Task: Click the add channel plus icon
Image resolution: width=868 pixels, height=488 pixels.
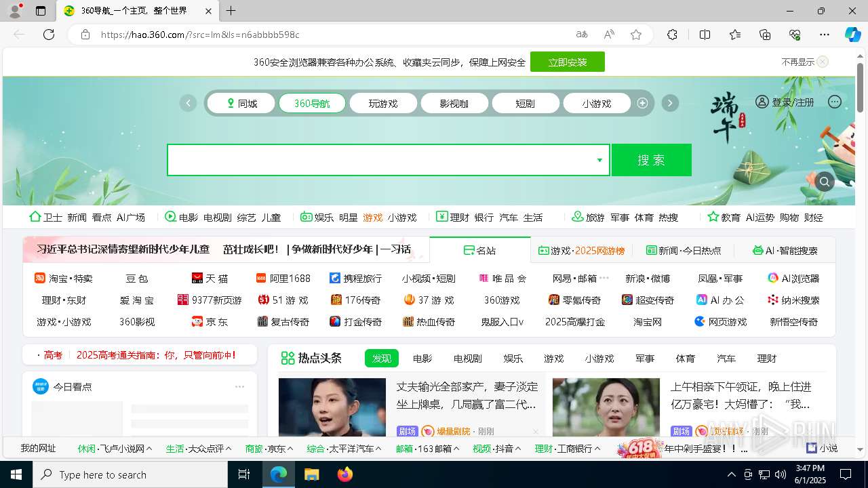Action: tap(642, 103)
